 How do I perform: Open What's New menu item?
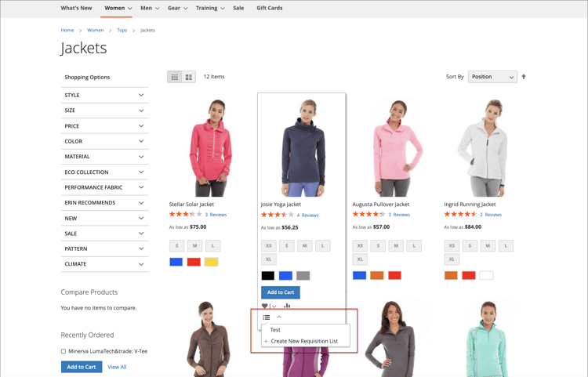[76, 8]
